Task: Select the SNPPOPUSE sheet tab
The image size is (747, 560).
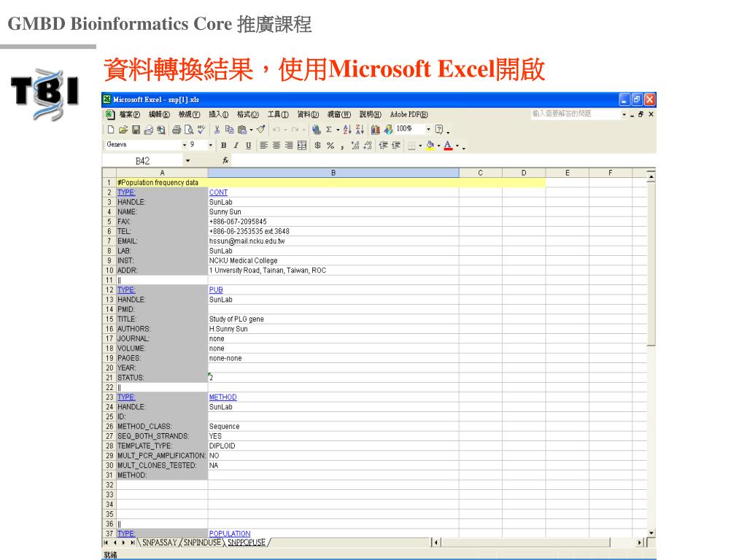Action: 247,542
